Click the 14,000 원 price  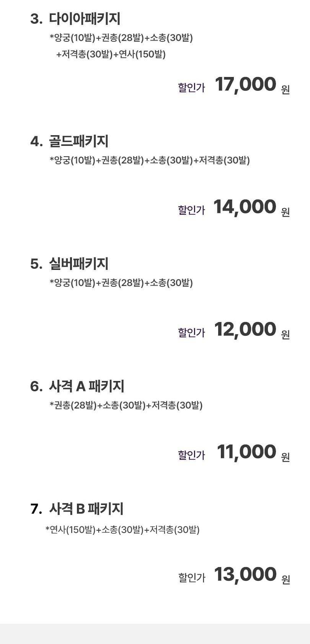pos(251,208)
